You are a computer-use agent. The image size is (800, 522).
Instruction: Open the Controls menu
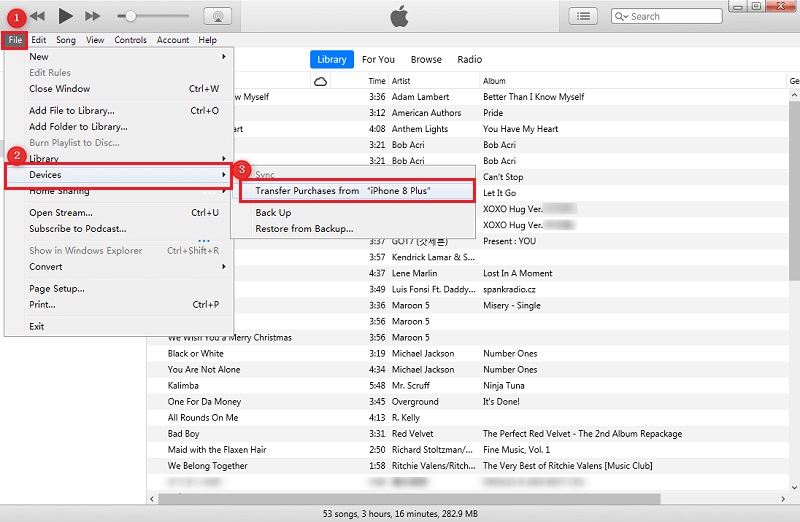tap(130, 40)
